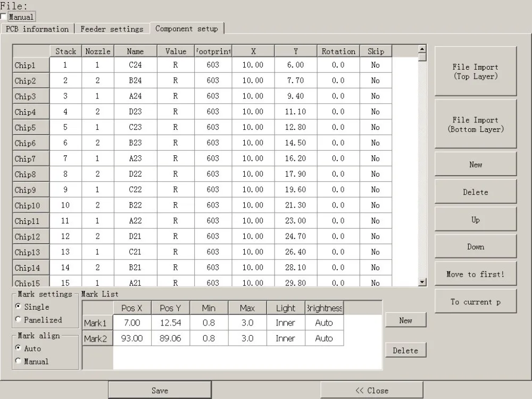This screenshot has width=532, height=399.
Task: Choose Manual mark align option
Action: tap(19, 361)
